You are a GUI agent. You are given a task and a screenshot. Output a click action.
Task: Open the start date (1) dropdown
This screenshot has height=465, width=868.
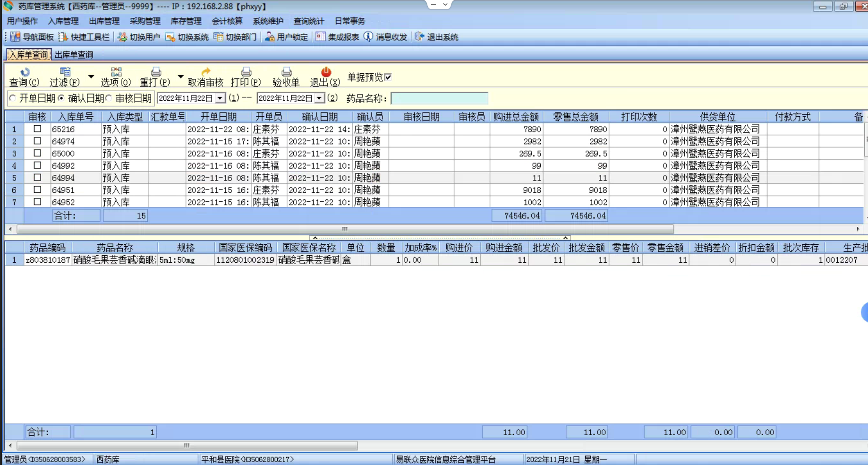click(x=220, y=98)
